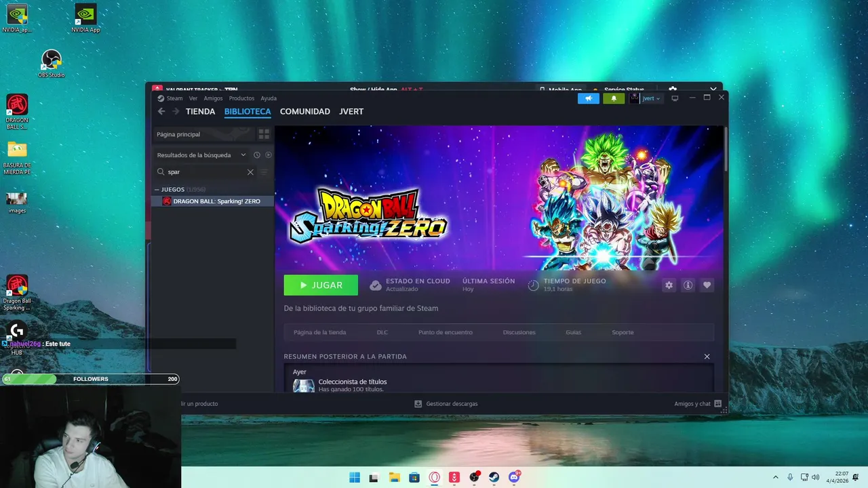Screen dimensions: 868x488
Task: Open game info circle icon
Action: [x=688, y=285]
